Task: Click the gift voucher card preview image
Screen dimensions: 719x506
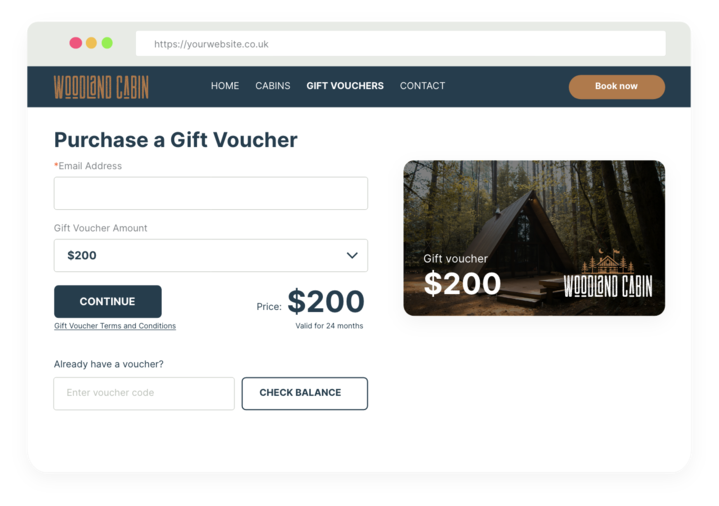Action: coord(534,238)
